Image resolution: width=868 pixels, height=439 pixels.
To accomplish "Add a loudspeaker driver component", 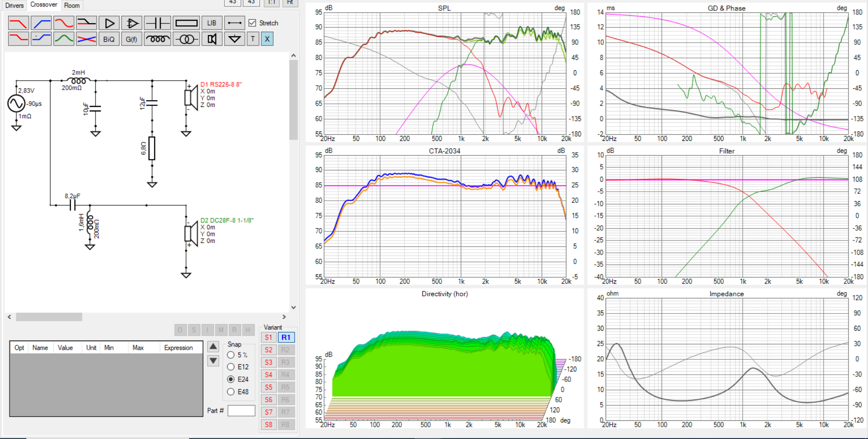I will pos(212,39).
